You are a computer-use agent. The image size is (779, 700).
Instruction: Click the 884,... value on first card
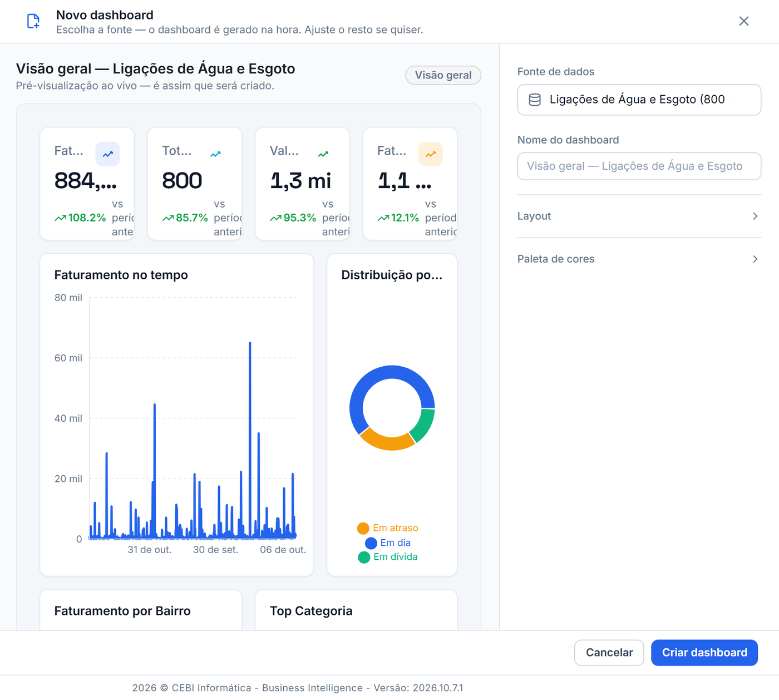click(86, 181)
